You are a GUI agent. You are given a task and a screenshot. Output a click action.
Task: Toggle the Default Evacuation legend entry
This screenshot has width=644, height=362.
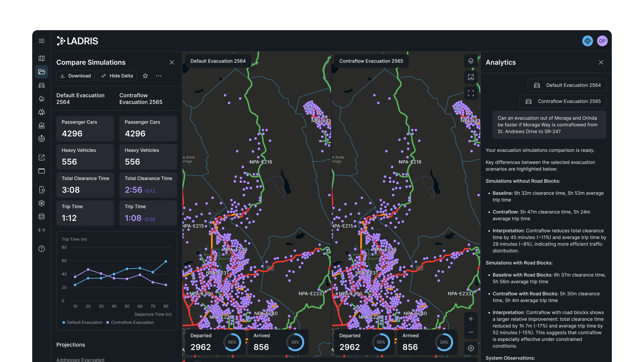click(x=83, y=322)
